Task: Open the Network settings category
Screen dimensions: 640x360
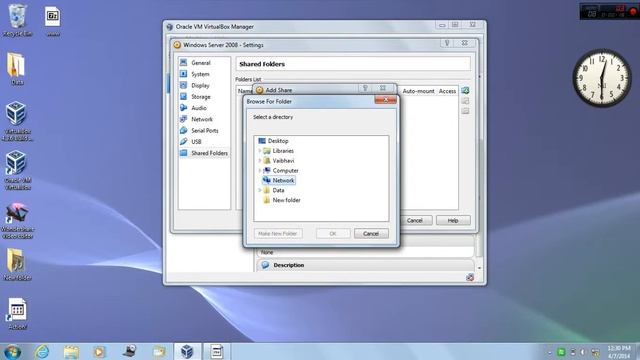Action: [x=202, y=119]
